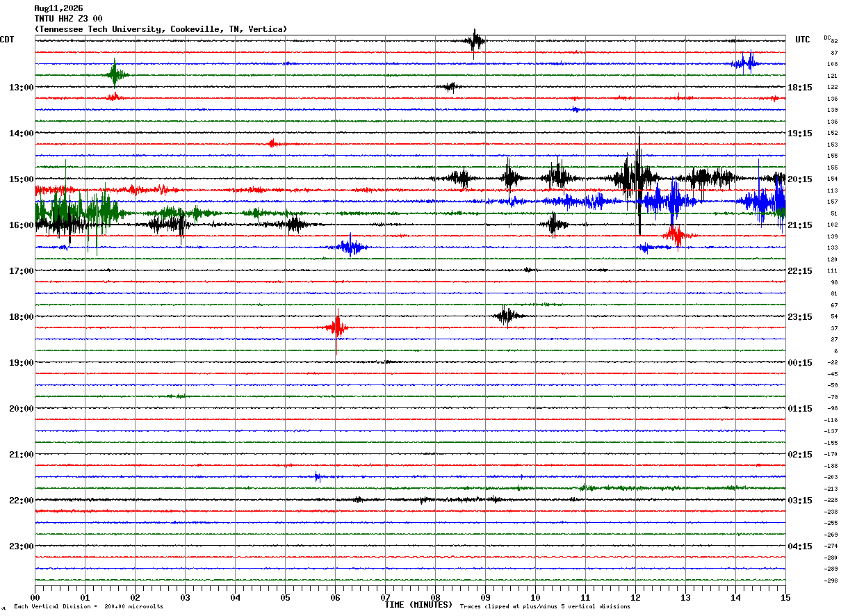Click the UTC header label
The height and width of the screenshot is (616, 841).
(803, 40)
